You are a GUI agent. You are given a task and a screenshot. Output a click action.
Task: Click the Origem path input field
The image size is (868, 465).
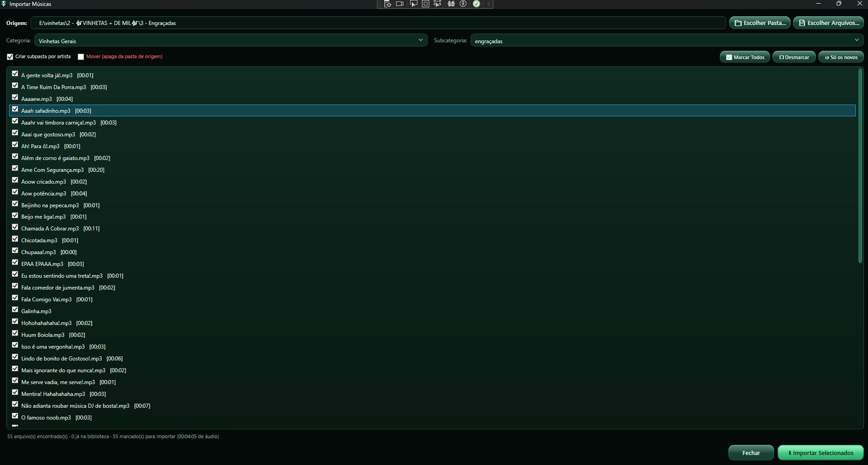coord(378,23)
